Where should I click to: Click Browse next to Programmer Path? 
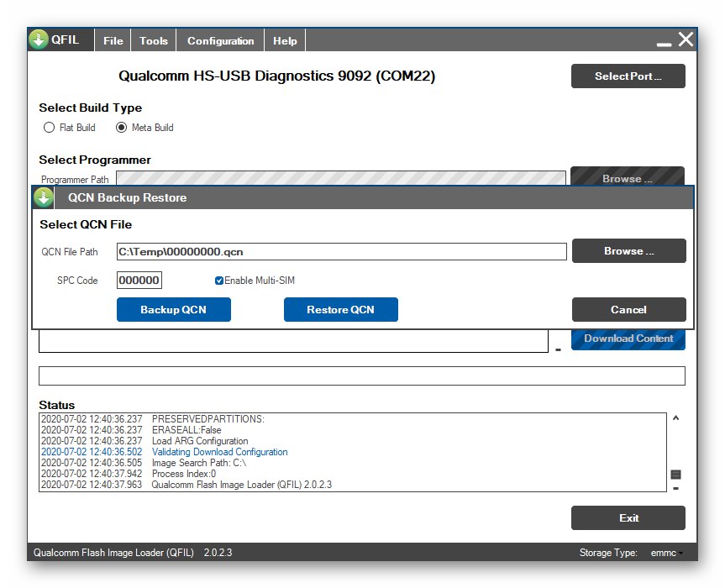click(628, 176)
